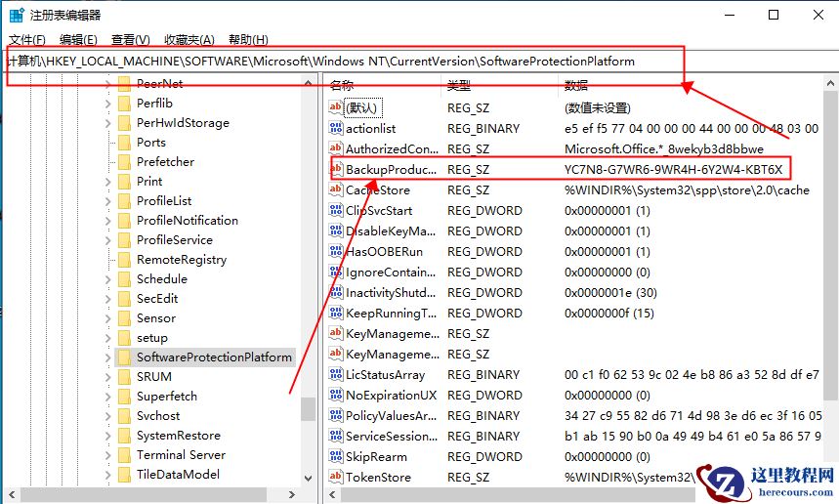Click the DWORD icon next to NoExpirationUX
Screen dimensions: 839x504
click(x=335, y=395)
